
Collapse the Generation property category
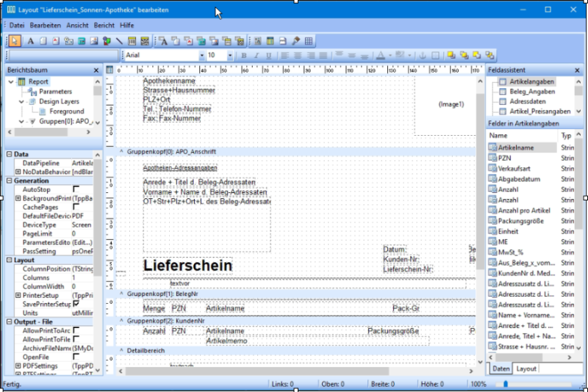pos(8,181)
